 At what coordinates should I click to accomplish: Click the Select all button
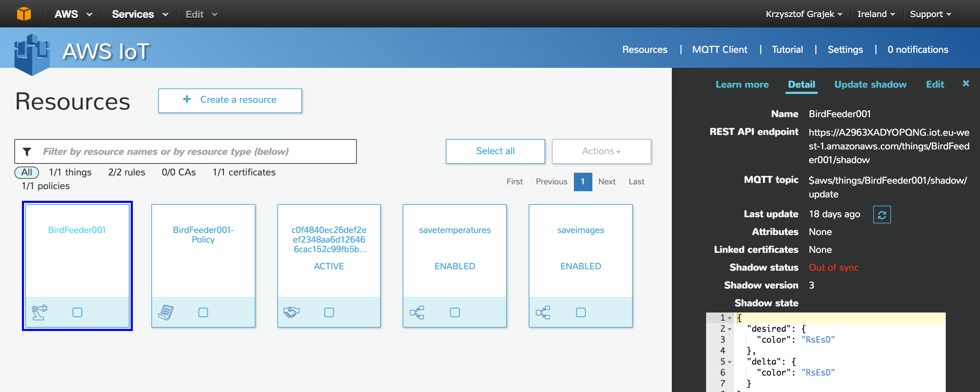pyautogui.click(x=495, y=151)
